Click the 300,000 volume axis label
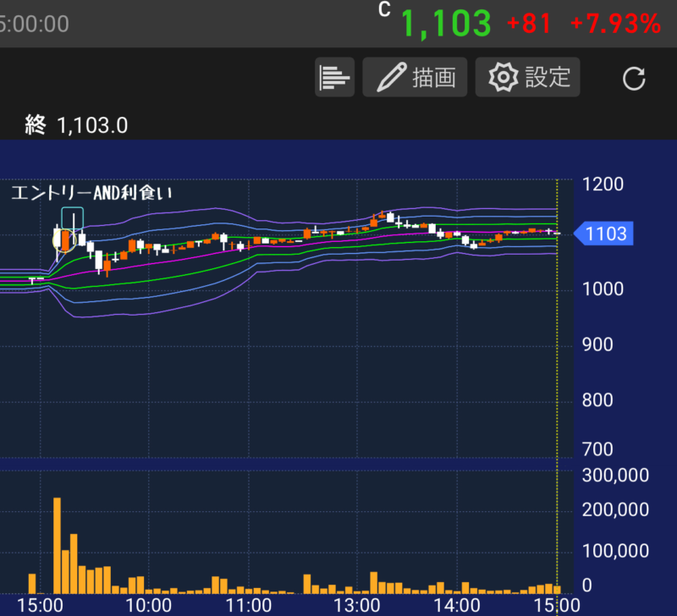Image resolution: width=677 pixels, height=616 pixels. point(615,476)
